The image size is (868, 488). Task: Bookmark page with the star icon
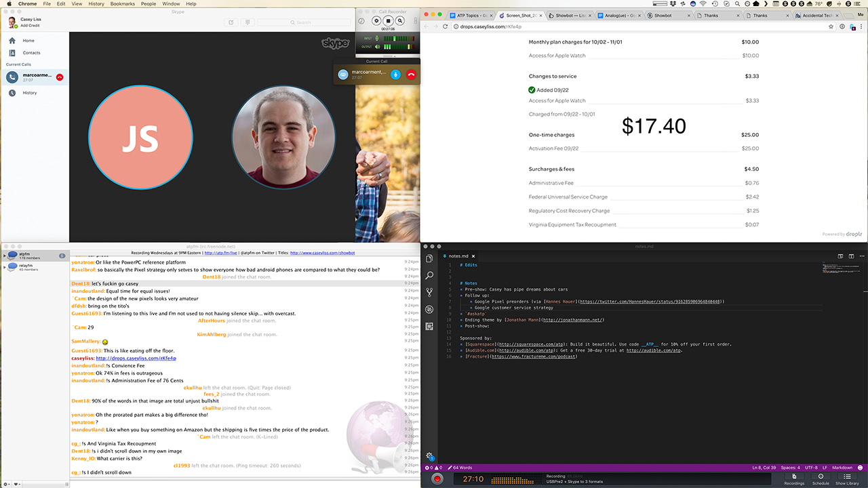pyautogui.click(x=831, y=26)
